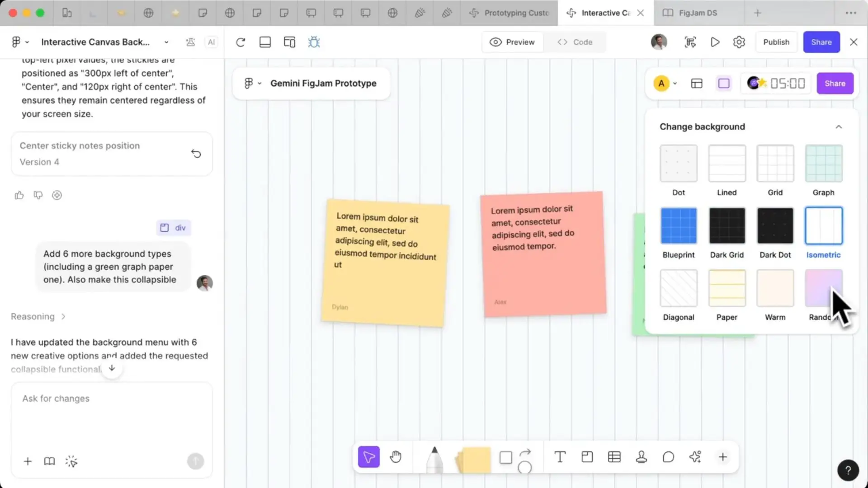
Task: Select the Text tool
Action: tap(560, 457)
